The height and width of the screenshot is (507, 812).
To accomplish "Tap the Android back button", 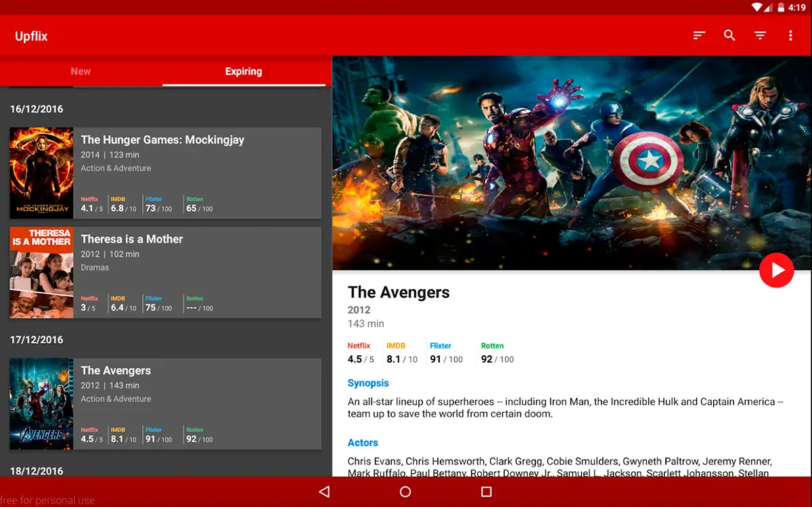I will (324, 491).
